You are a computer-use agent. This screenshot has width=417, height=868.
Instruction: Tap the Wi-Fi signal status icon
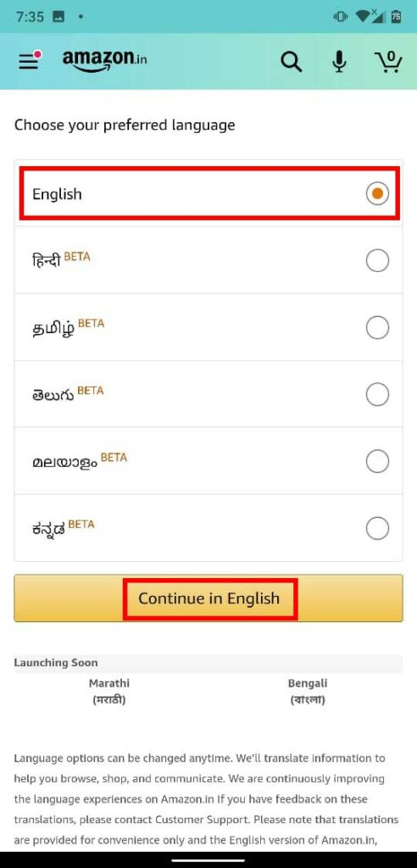pyautogui.click(x=362, y=17)
